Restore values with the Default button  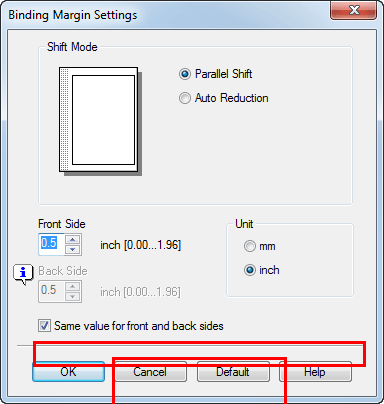coord(233,372)
